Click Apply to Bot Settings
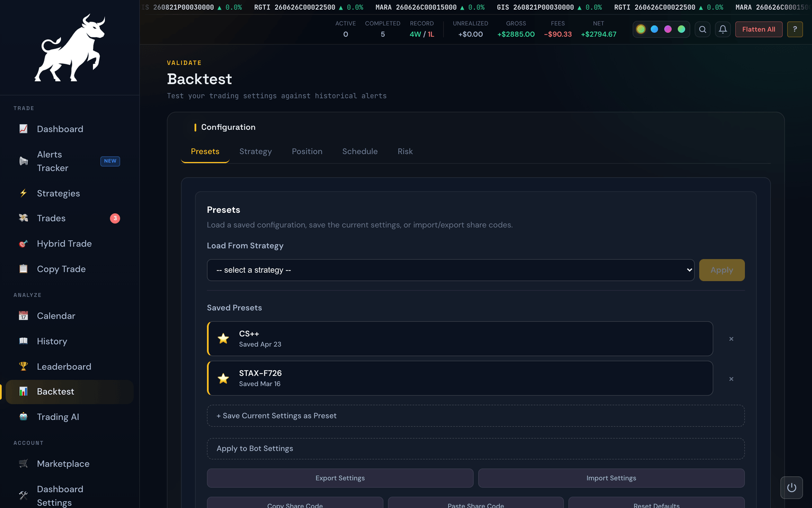The image size is (812, 508). pyautogui.click(x=476, y=449)
